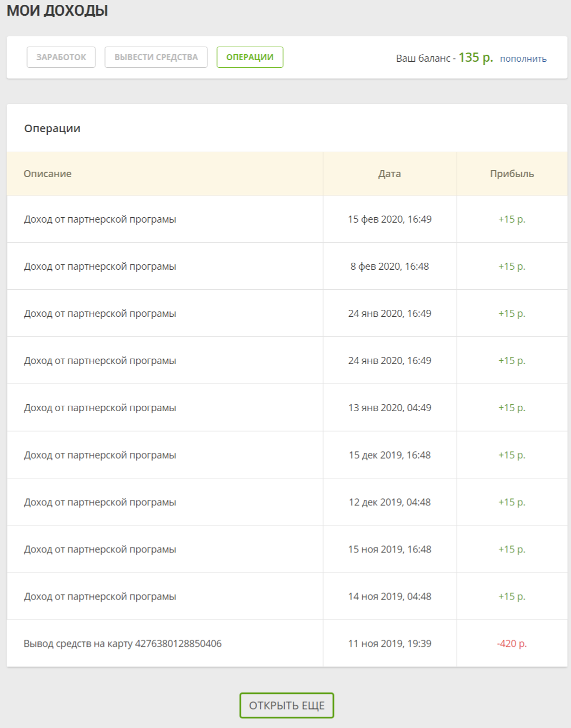This screenshot has height=728, width=571.
Task: Switch to the ЗАРАБОТОК tab
Action: click(x=61, y=57)
